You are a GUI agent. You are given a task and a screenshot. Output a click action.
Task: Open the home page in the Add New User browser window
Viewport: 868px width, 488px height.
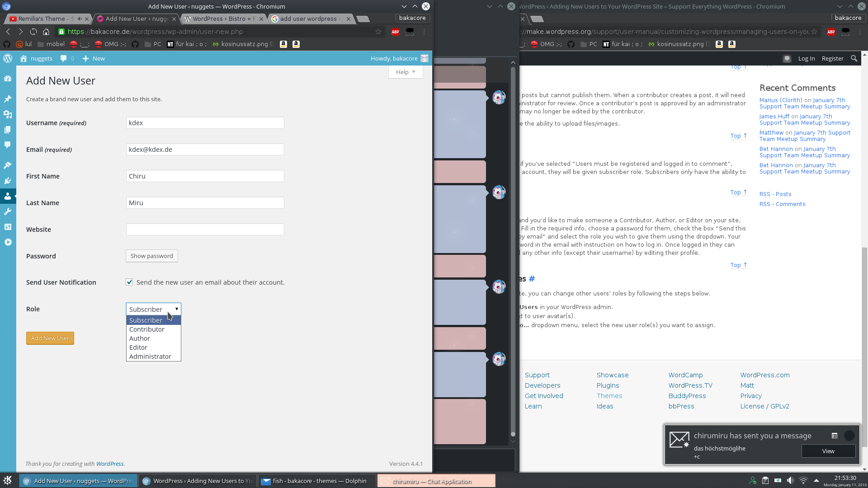46,32
